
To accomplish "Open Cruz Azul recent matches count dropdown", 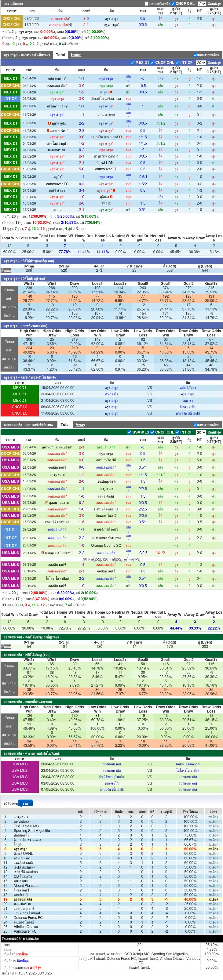I will [201, 63].
